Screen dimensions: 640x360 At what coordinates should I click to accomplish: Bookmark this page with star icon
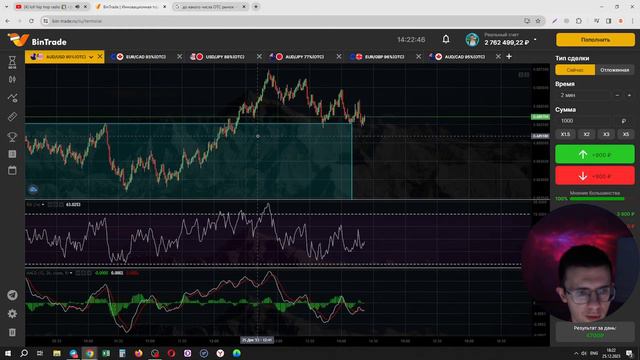538,21
